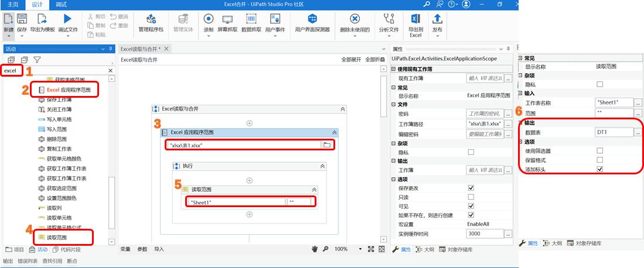
Task: Click the pan hand tool icon
Action: 315,249
